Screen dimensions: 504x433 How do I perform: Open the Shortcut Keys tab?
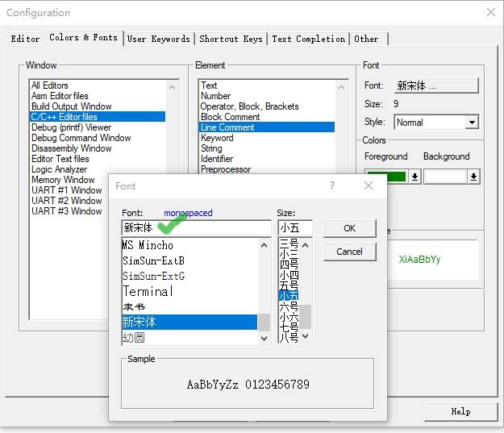click(x=231, y=39)
